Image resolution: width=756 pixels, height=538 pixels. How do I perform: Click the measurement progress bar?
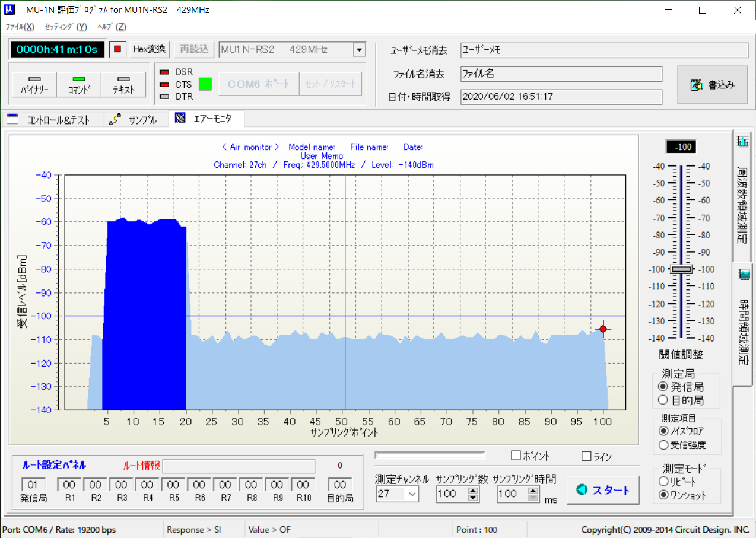[430, 456]
